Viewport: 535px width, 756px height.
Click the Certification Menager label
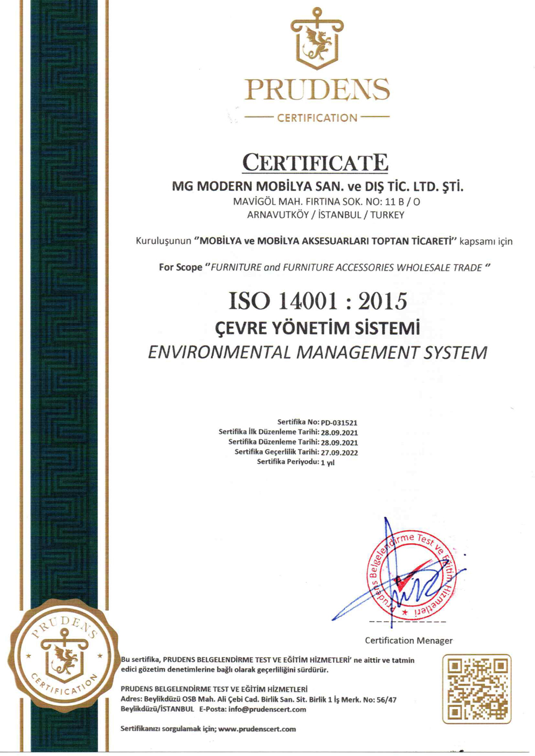[x=408, y=640]
